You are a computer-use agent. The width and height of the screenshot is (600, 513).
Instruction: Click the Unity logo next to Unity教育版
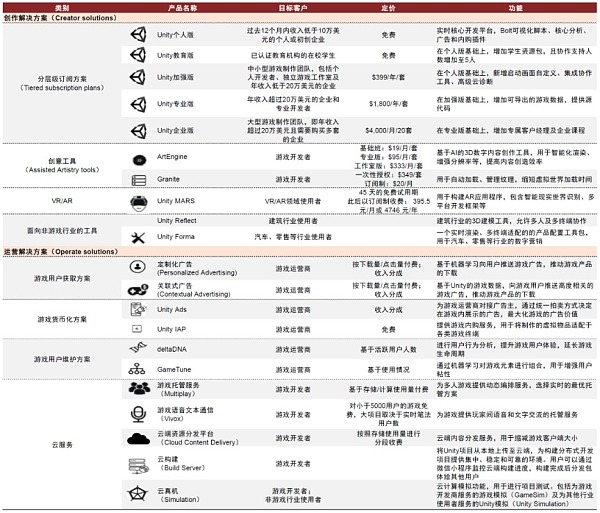[x=137, y=56]
